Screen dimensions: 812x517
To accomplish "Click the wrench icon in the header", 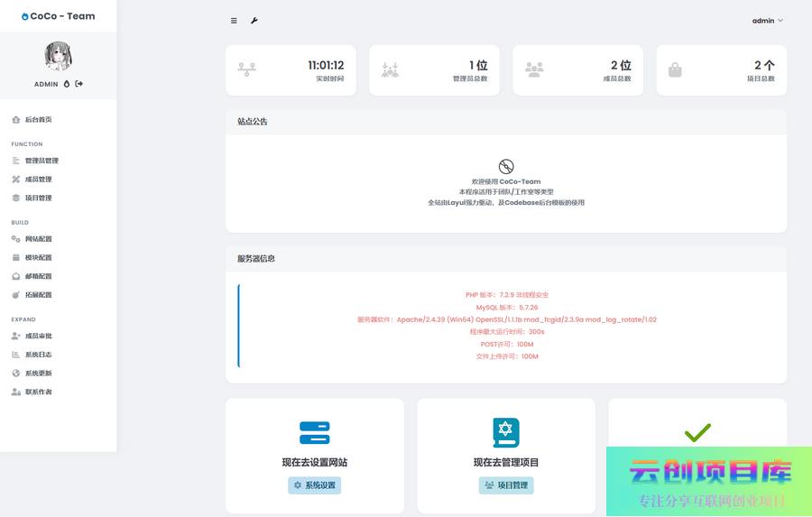I will point(254,21).
